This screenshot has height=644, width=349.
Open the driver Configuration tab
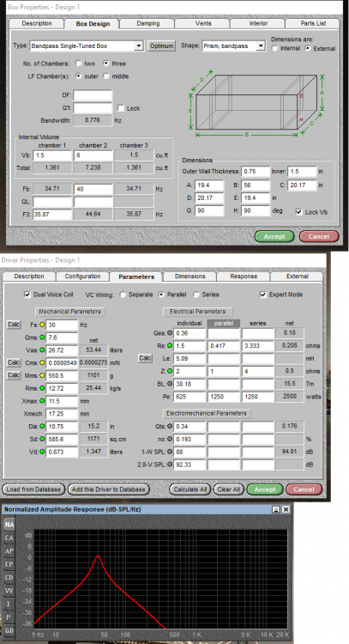point(83,276)
